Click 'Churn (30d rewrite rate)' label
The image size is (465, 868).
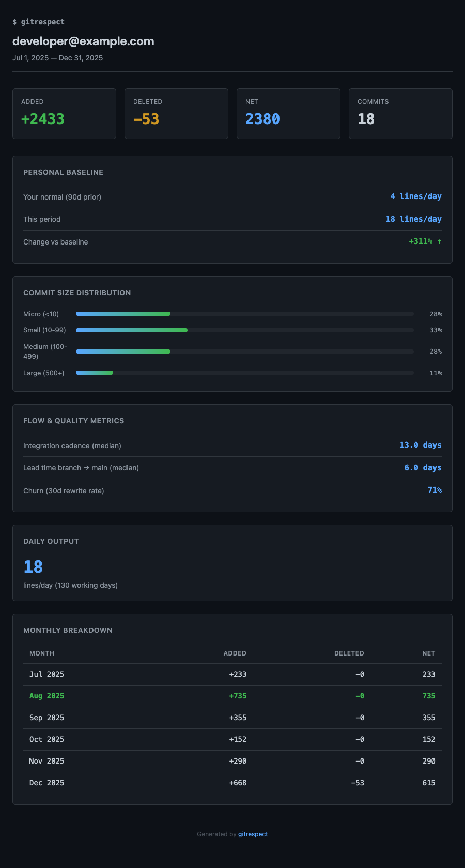[64, 491]
